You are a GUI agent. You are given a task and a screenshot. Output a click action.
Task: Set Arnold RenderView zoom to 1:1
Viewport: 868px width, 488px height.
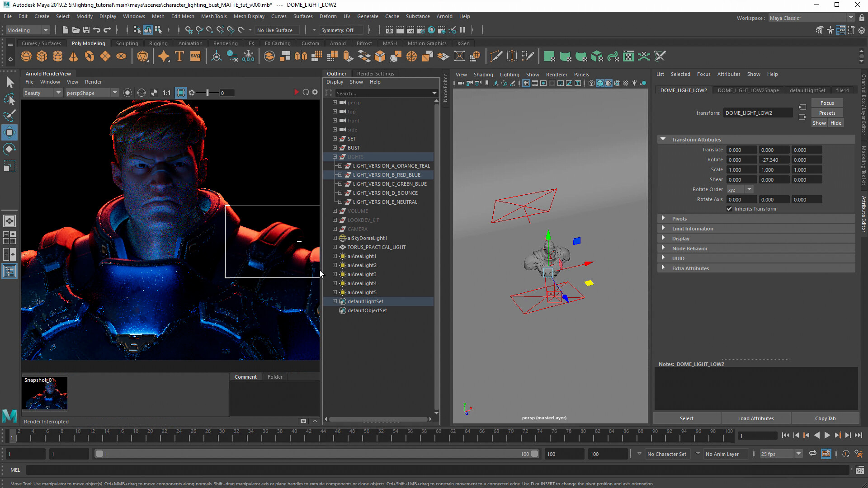click(167, 93)
